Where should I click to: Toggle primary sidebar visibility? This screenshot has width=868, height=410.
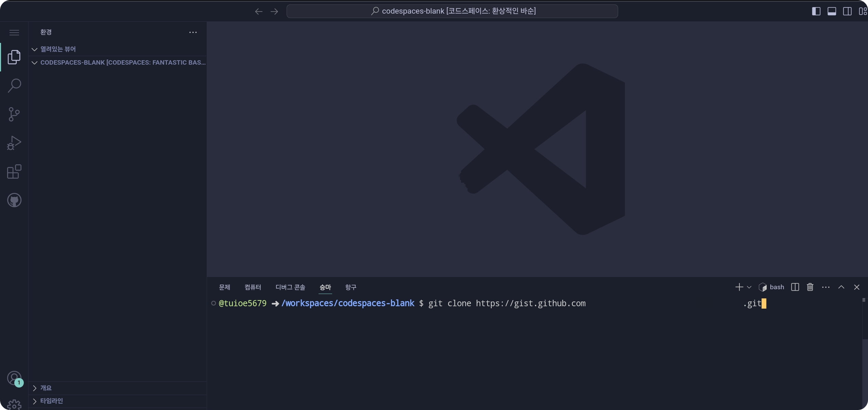816,11
